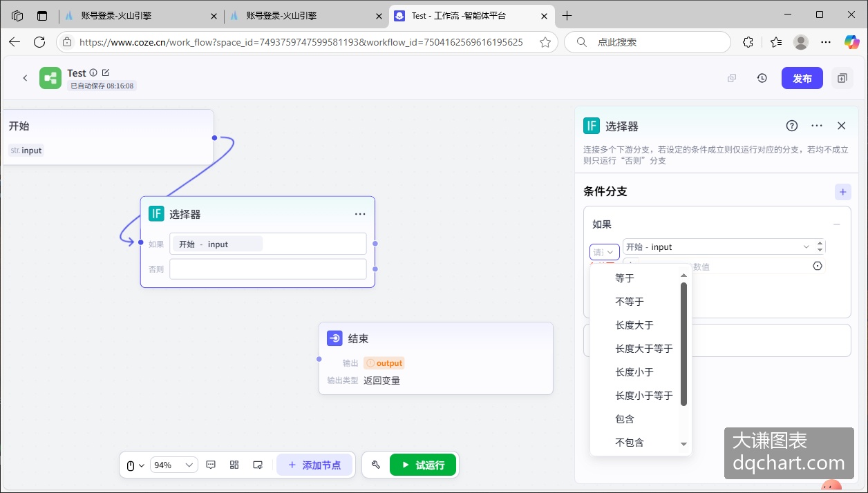Go back with the left chevron beside the Test logo

[25, 78]
